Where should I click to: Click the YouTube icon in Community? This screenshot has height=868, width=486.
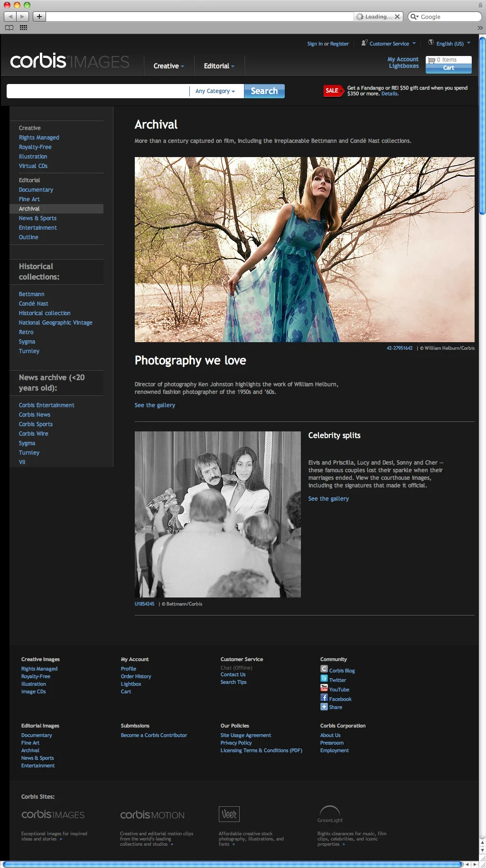point(324,688)
